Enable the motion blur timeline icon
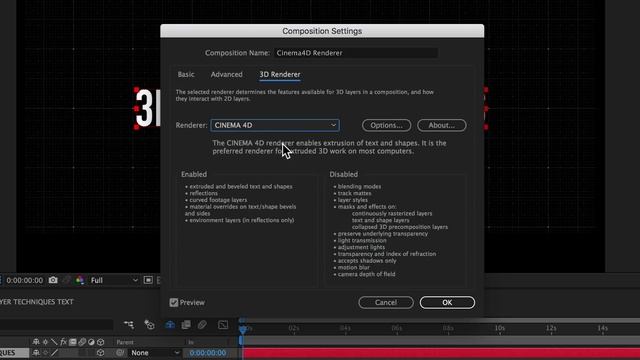Viewport: 640px width, 360px height. pyautogui.click(x=202, y=325)
